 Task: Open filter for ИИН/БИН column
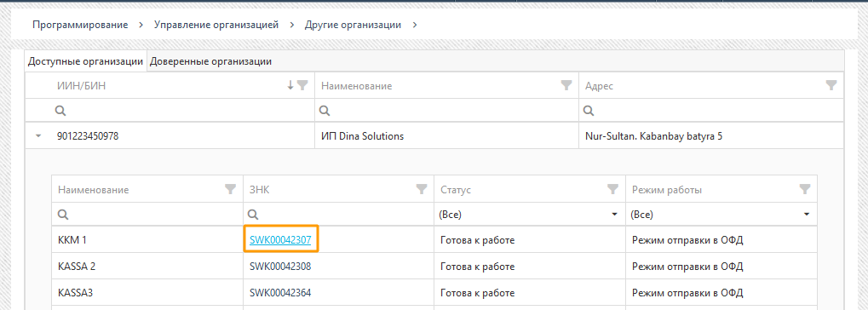302,85
